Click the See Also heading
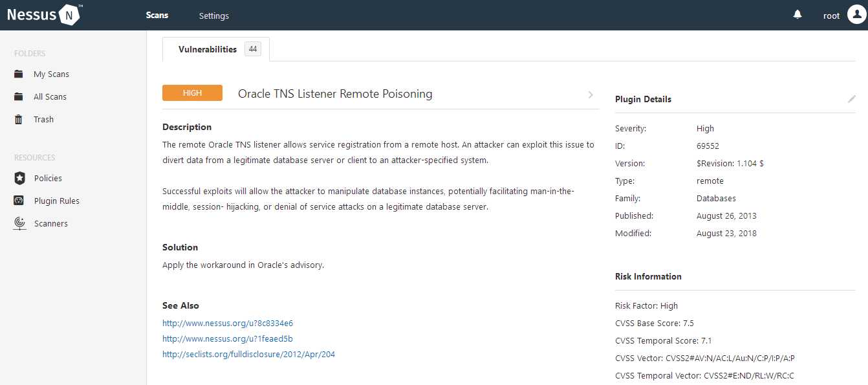The height and width of the screenshot is (385, 868). (180, 305)
